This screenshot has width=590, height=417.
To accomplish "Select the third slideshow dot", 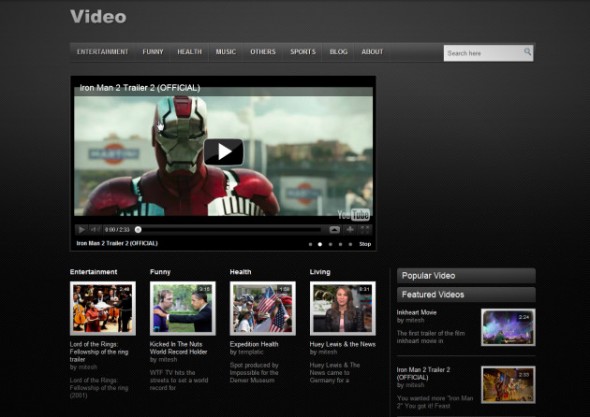I will (x=330, y=244).
